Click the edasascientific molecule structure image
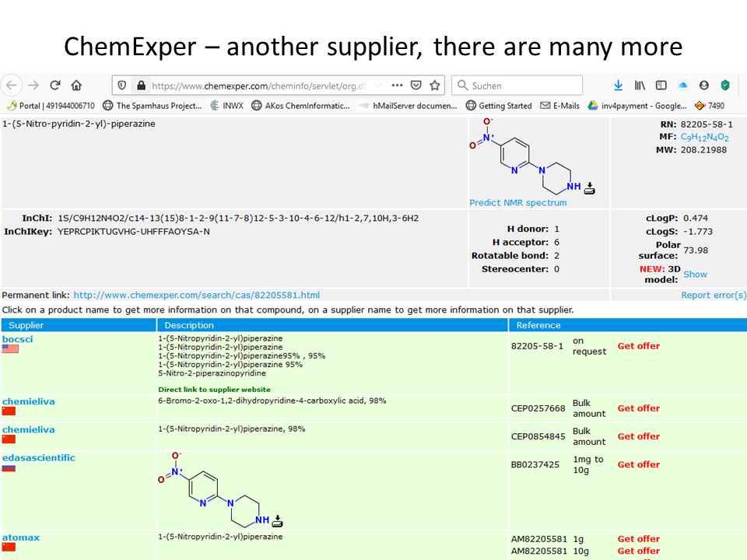 coord(213,489)
